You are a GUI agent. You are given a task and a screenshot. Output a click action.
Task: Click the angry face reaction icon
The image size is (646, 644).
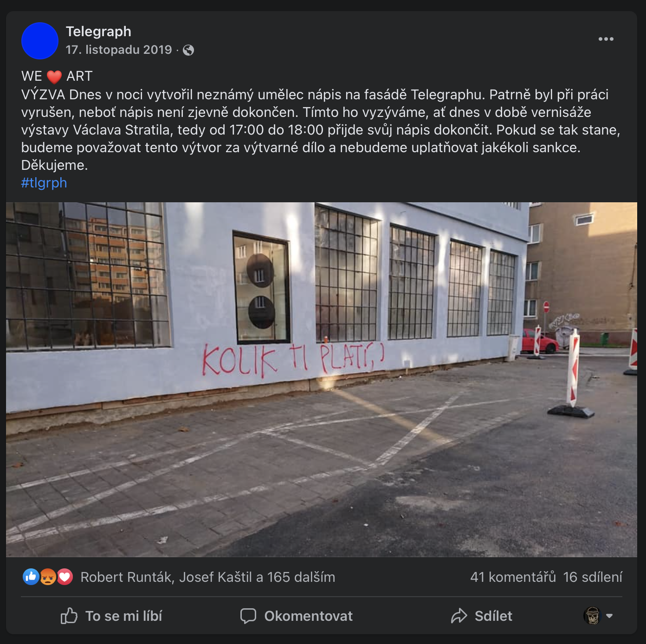(x=48, y=577)
